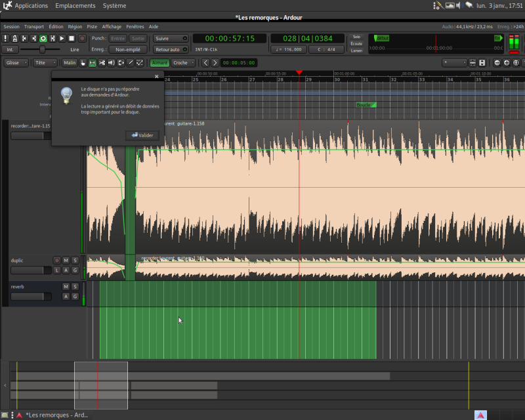Open the Piste menu
The image size is (525, 420).
(92, 27)
